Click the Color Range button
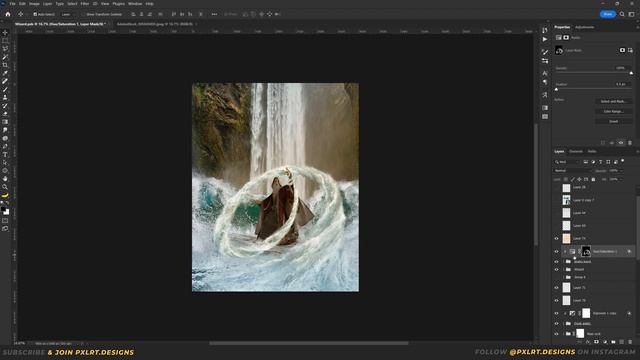This screenshot has width=640, height=360. pos(613,111)
